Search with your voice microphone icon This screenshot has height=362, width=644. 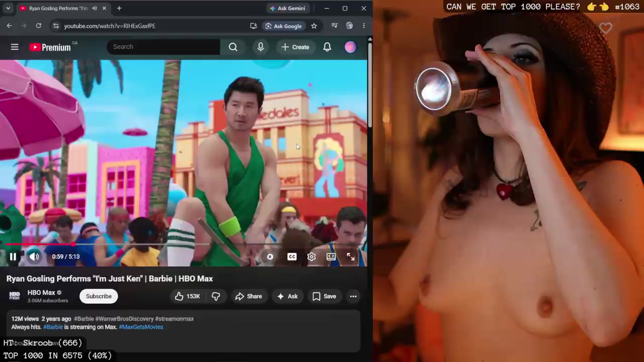pos(261,47)
